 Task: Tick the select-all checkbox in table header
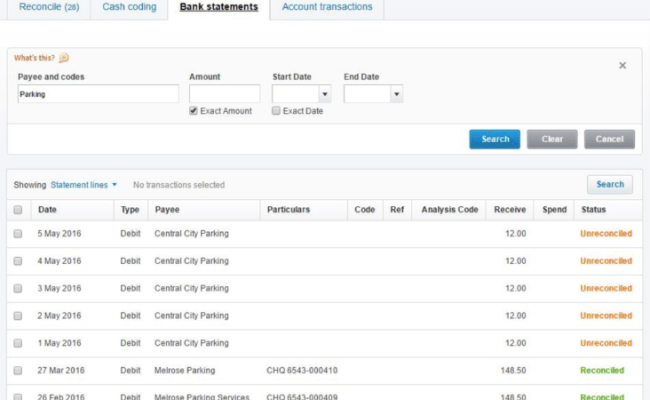(x=18, y=210)
